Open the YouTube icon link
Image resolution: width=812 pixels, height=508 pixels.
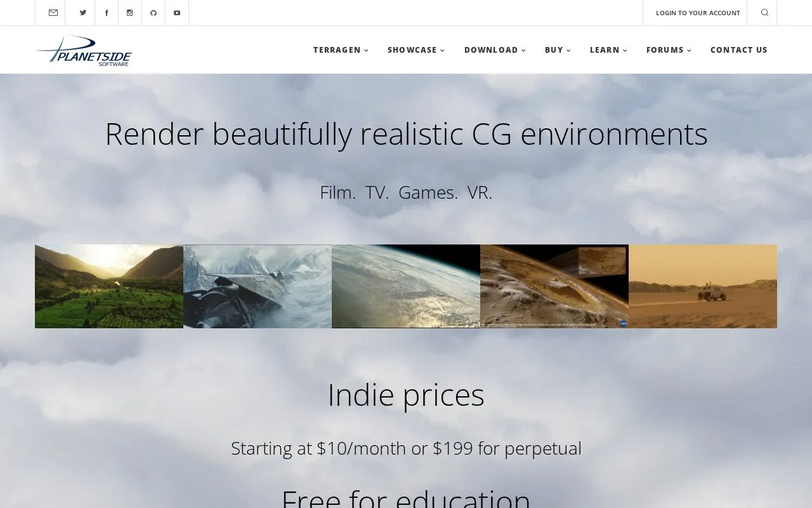pyautogui.click(x=177, y=13)
